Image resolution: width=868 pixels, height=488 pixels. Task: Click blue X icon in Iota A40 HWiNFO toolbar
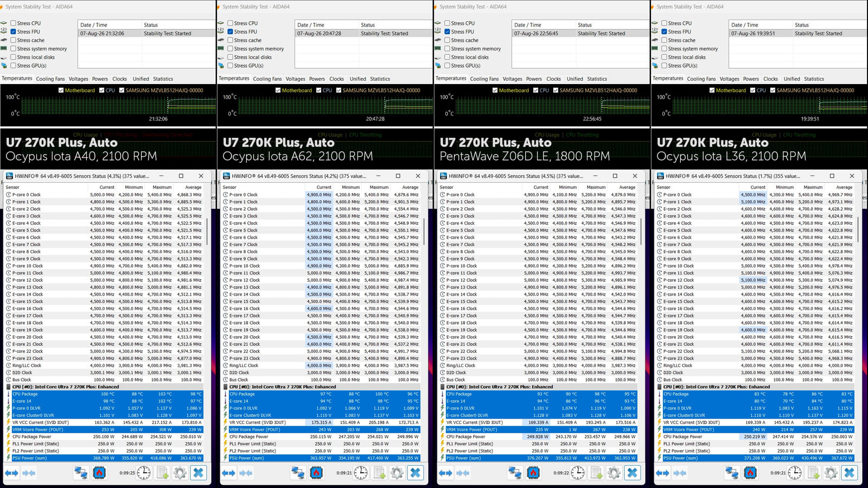pyautogui.click(x=199, y=473)
